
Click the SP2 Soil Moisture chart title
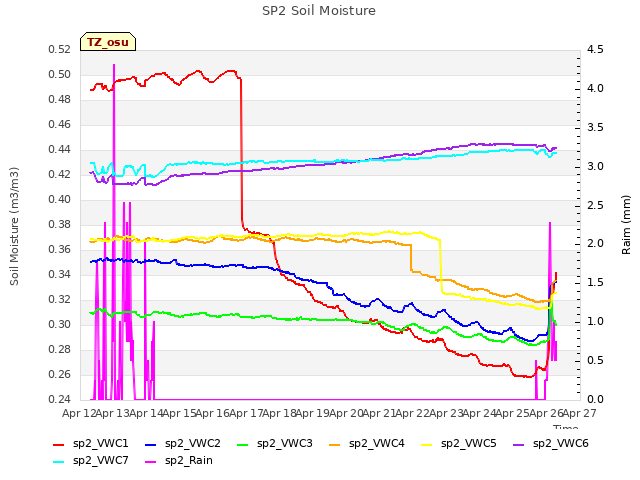coord(319,11)
